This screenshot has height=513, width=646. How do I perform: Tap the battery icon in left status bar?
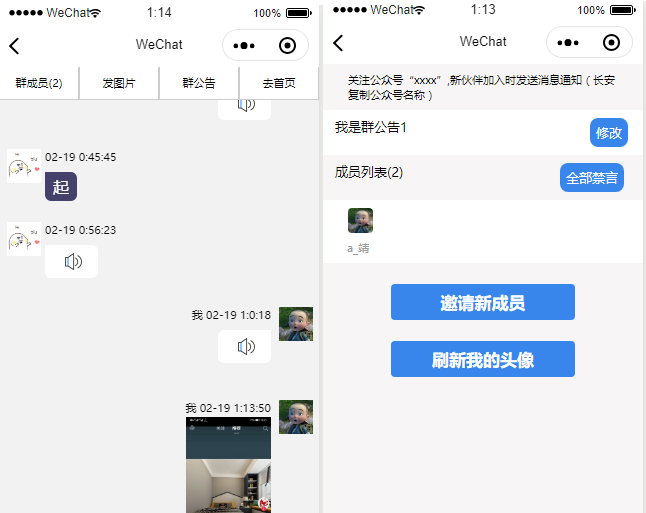[299, 13]
